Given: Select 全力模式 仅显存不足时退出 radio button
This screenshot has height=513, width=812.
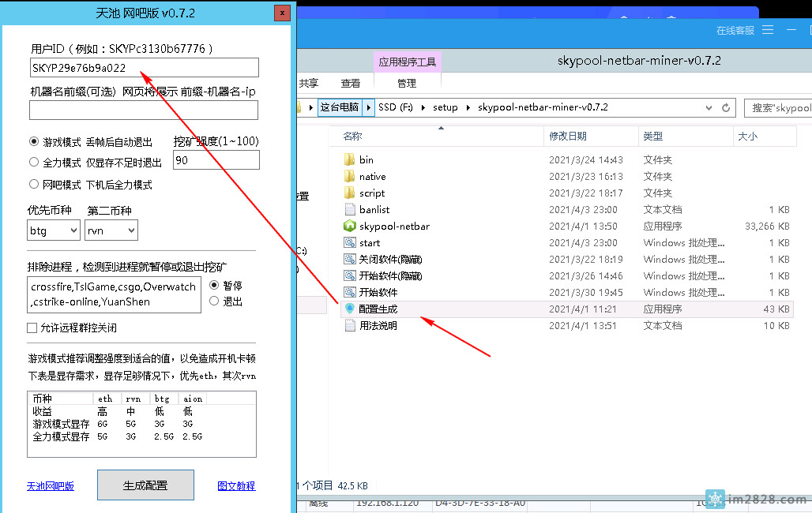Looking at the screenshot, I should click(x=34, y=162).
